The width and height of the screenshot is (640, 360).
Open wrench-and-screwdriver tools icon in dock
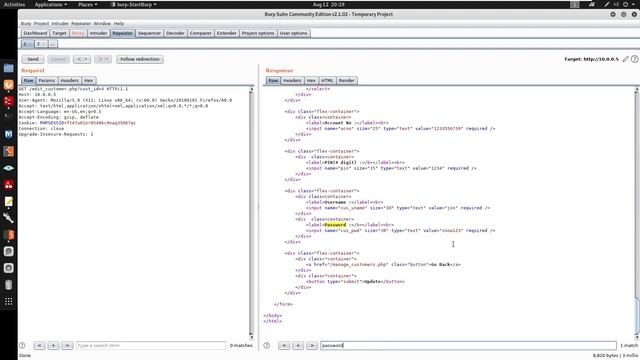coord(9,218)
